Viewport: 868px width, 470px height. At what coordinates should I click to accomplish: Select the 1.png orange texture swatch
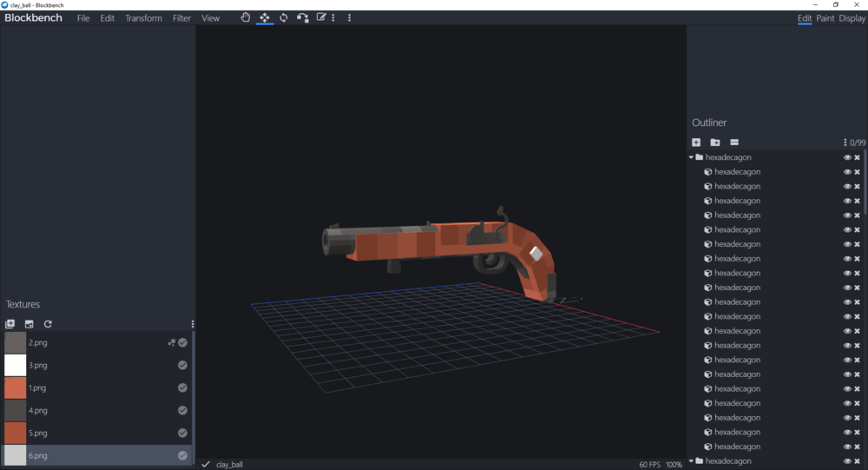coord(16,388)
